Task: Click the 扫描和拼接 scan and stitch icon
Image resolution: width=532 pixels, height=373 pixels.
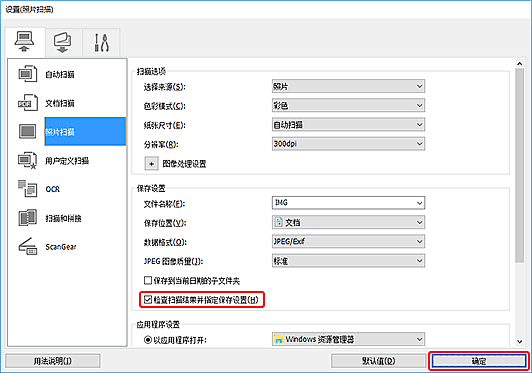Action: pyautogui.click(x=27, y=218)
